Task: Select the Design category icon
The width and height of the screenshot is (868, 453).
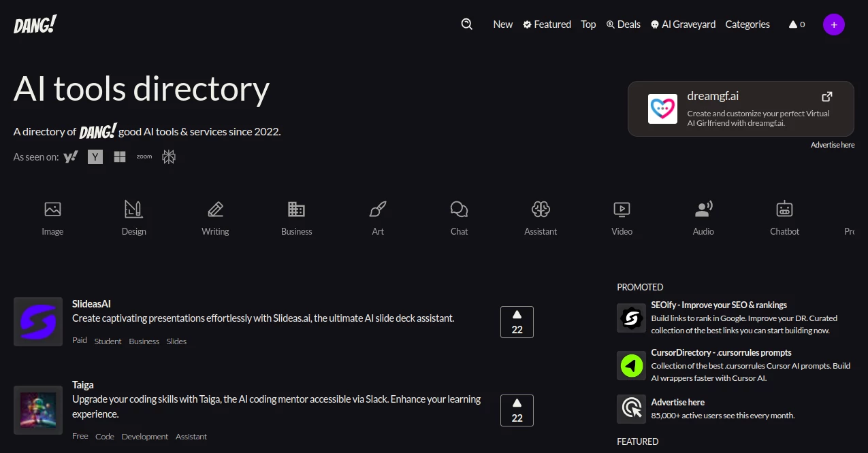Action: pos(133,209)
